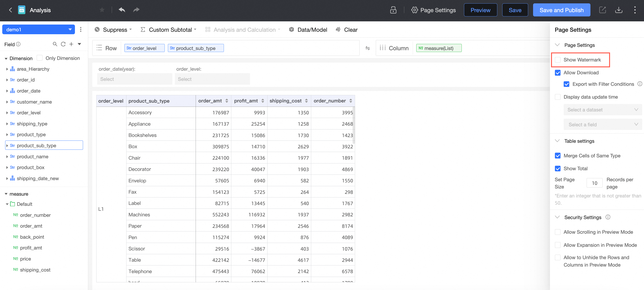Click the search fields magnifier icon

[x=55, y=44]
